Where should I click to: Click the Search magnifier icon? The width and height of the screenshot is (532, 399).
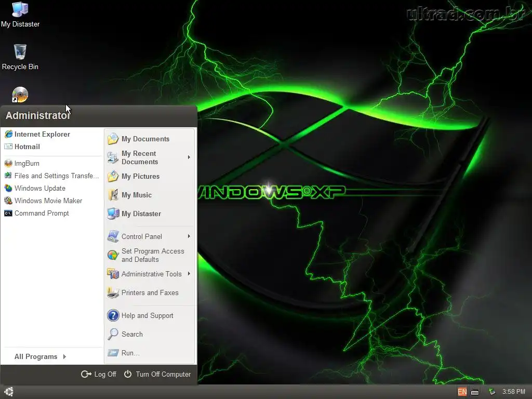coord(113,334)
